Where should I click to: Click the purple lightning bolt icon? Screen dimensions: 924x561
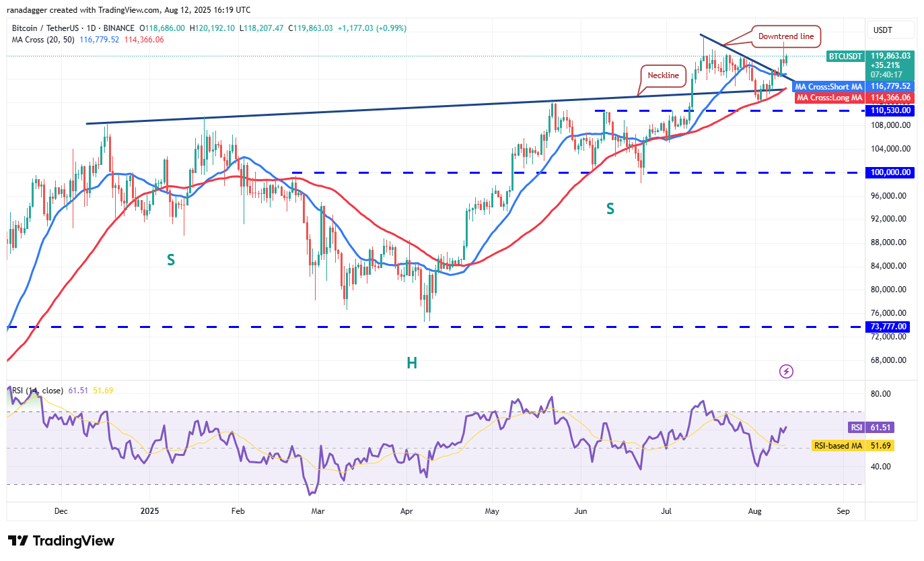(786, 371)
